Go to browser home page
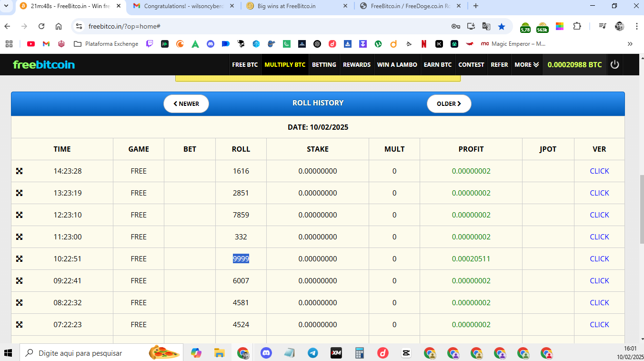The width and height of the screenshot is (644, 361). (x=59, y=26)
